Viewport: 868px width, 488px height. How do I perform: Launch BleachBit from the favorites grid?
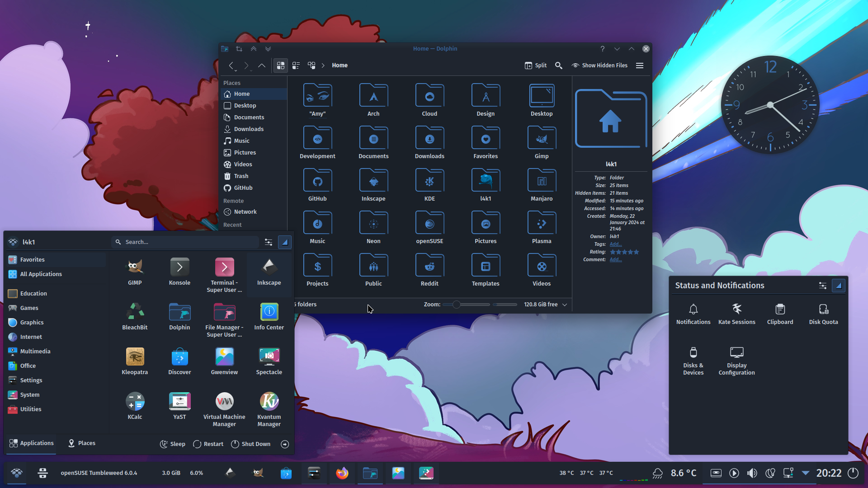(x=135, y=317)
